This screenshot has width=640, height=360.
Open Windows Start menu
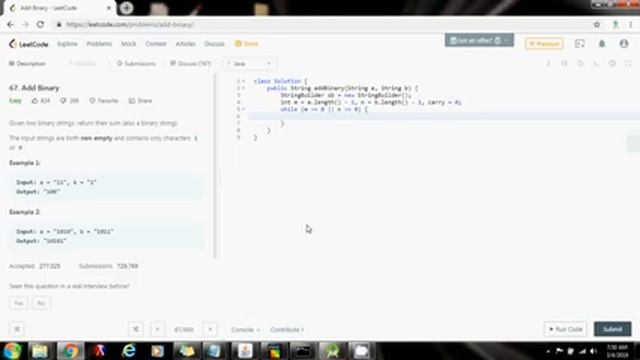12,351
